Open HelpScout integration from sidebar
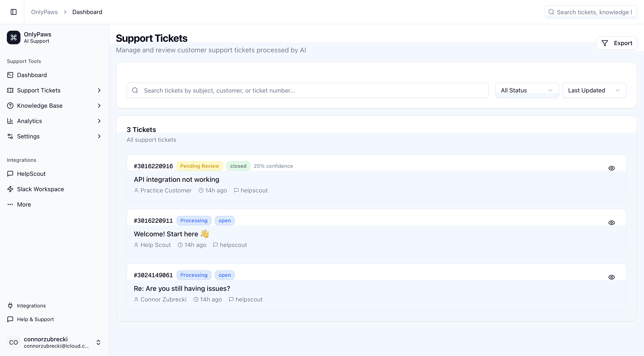The height and width of the screenshot is (356, 644). (31, 174)
